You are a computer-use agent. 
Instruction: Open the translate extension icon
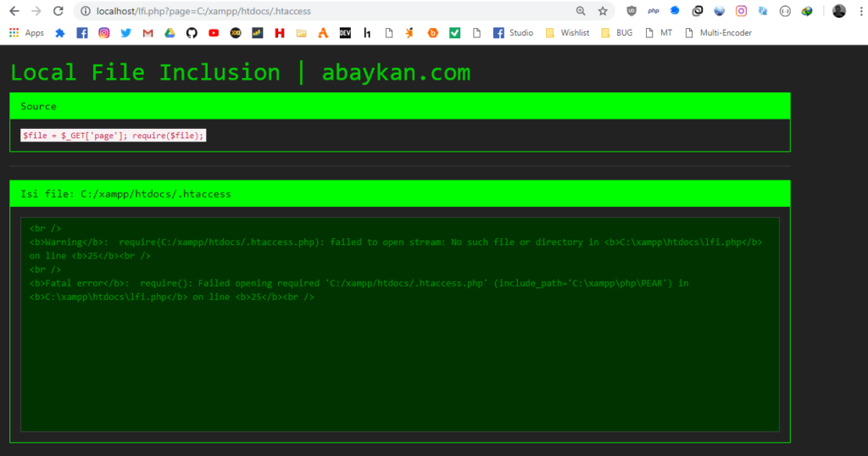(763, 10)
